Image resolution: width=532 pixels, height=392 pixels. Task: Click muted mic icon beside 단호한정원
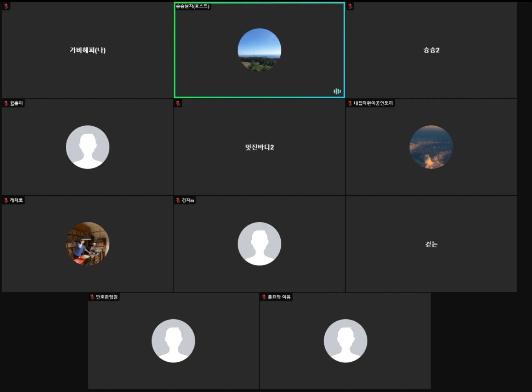click(92, 297)
